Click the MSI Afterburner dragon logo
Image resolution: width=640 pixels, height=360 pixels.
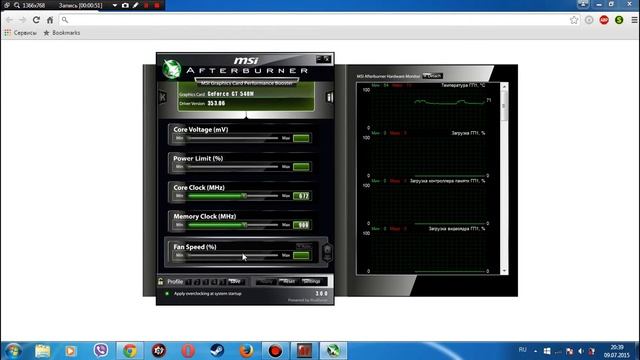tap(171, 68)
